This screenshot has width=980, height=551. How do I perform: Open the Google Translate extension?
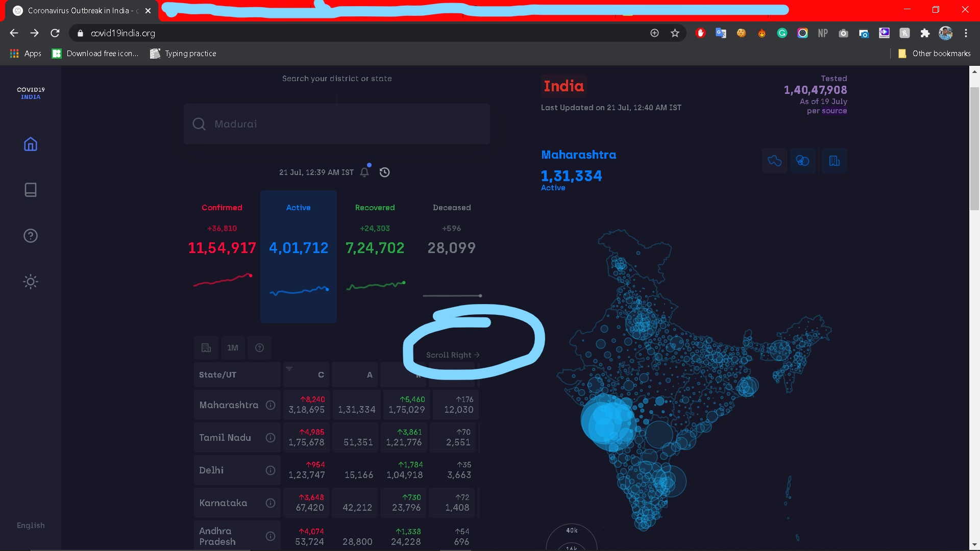pos(721,33)
